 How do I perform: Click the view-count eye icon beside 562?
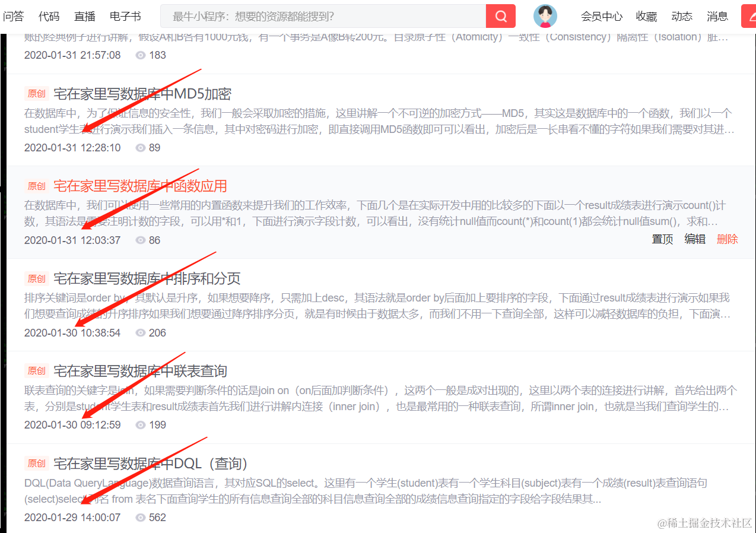(x=141, y=518)
